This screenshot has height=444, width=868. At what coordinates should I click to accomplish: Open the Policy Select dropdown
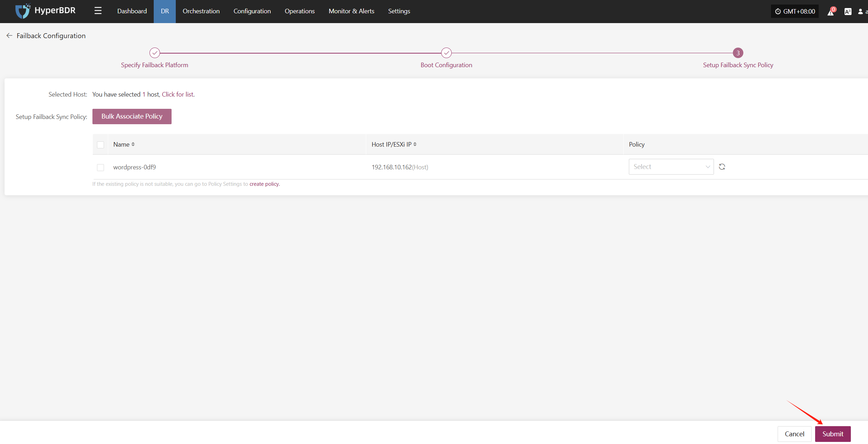click(x=671, y=167)
